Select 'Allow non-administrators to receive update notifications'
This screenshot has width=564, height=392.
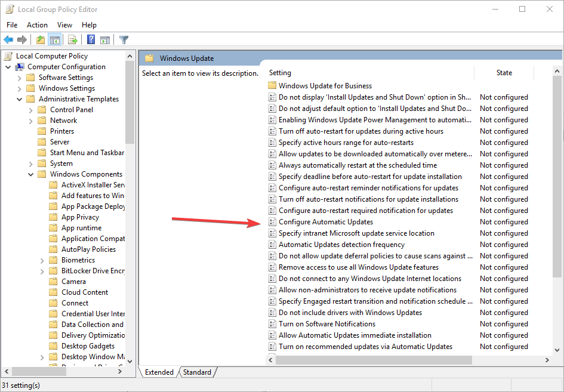click(368, 290)
